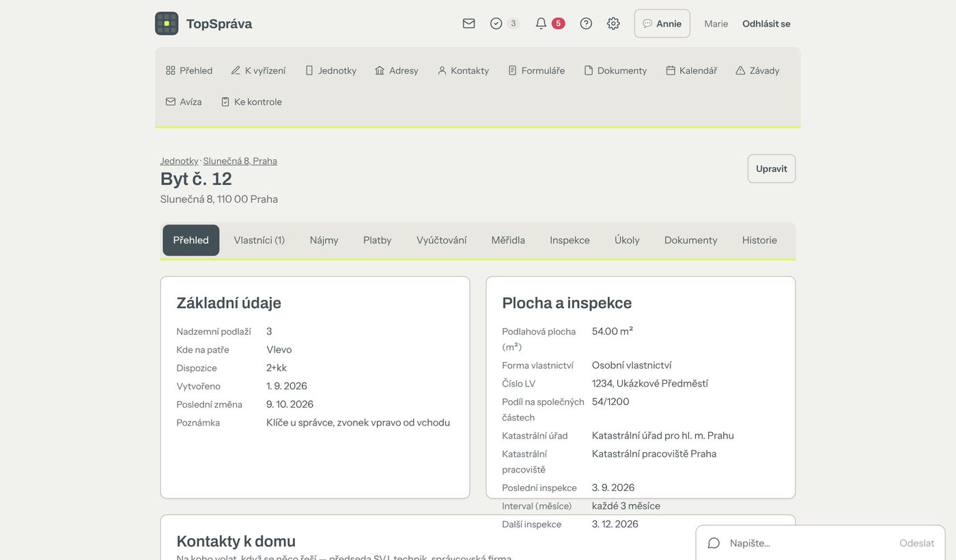Screen dimensions: 956x560
Task: Open the Annie chat assistant button
Action: [x=662, y=23]
